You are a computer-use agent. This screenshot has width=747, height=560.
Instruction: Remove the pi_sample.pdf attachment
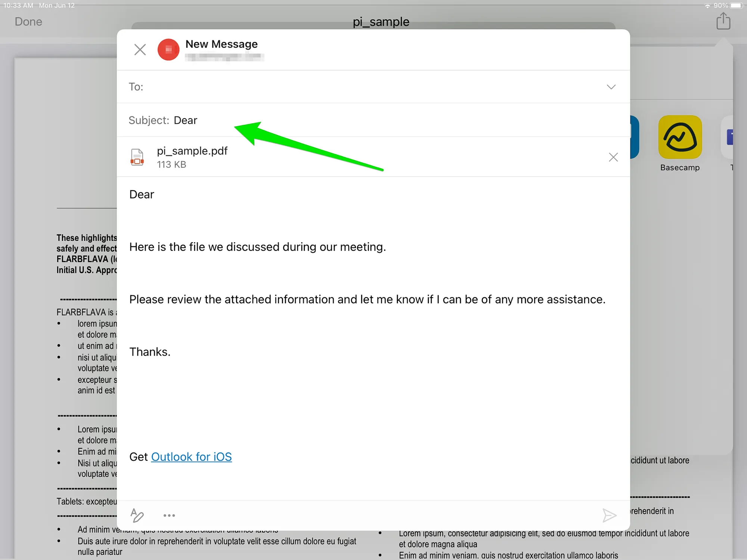point(613,157)
